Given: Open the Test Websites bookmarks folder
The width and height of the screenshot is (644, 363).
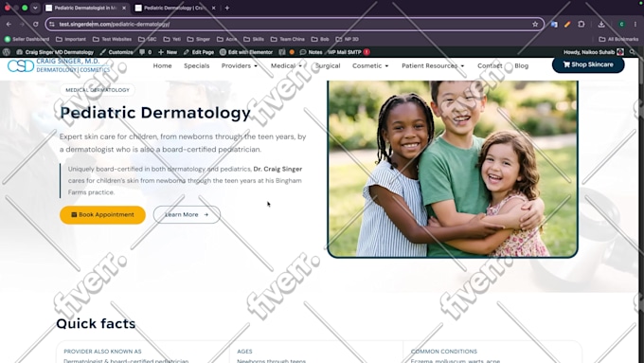Looking at the screenshot, I should (x=112, y=39).
